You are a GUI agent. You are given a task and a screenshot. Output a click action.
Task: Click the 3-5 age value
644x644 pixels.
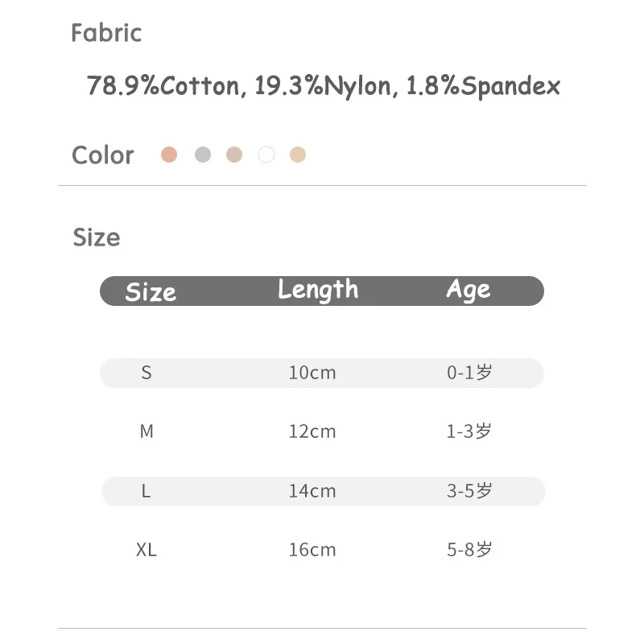point(469,490)
